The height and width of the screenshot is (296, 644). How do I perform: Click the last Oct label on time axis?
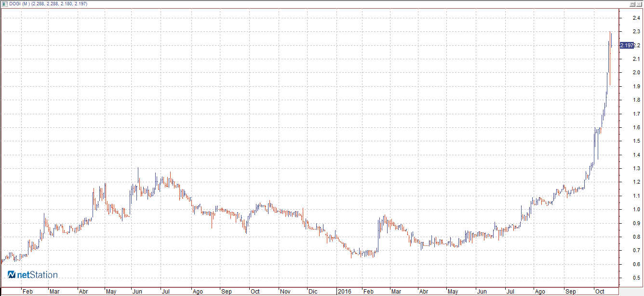click(x=600, y=292)
